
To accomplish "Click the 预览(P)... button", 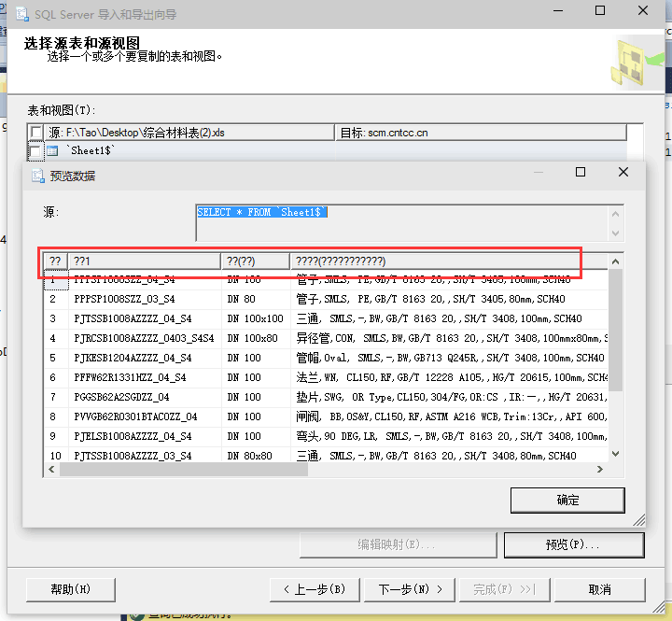I will point(574,545).
